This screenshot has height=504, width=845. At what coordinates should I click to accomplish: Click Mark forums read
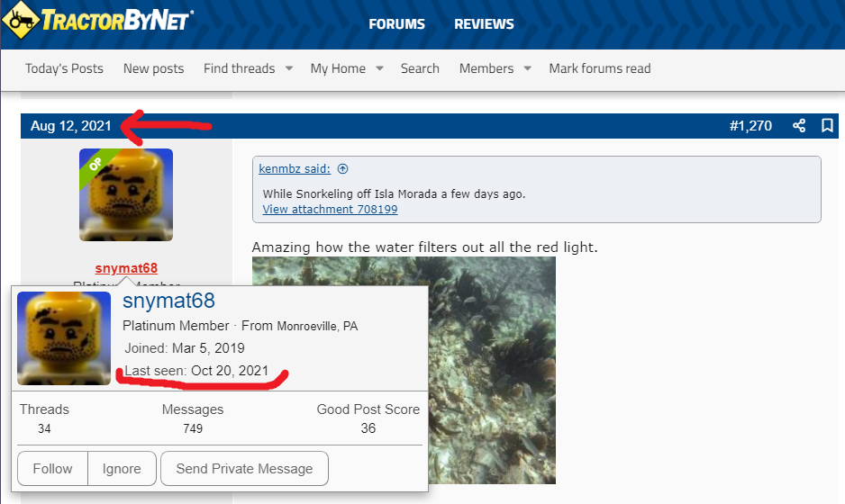coord(600,68)
